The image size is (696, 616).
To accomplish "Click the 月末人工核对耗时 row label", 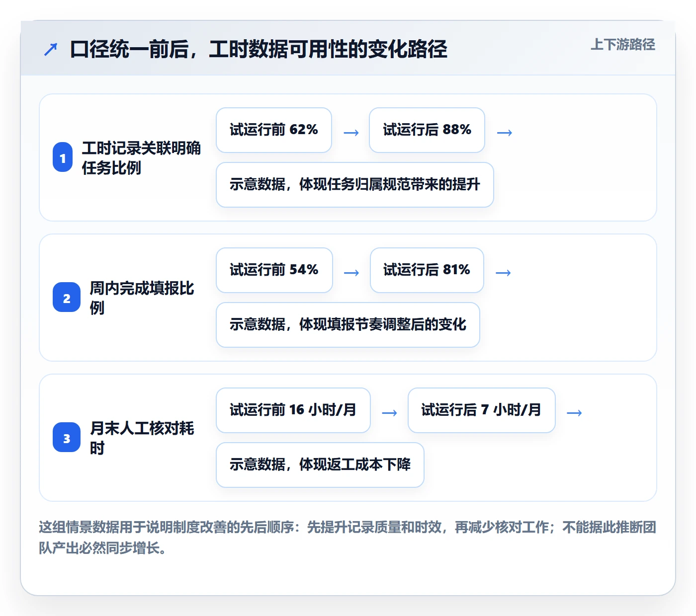I will pos(142,438).
